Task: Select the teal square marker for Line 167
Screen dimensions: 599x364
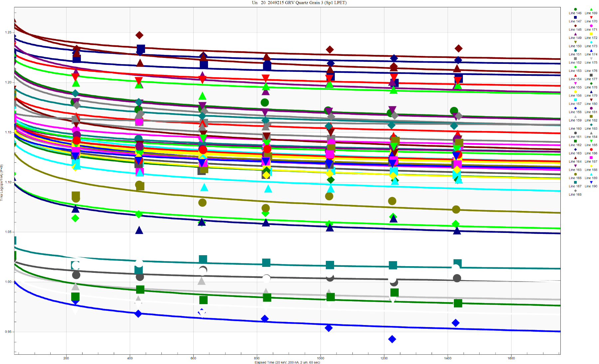Action: click(x=575, y=182)
